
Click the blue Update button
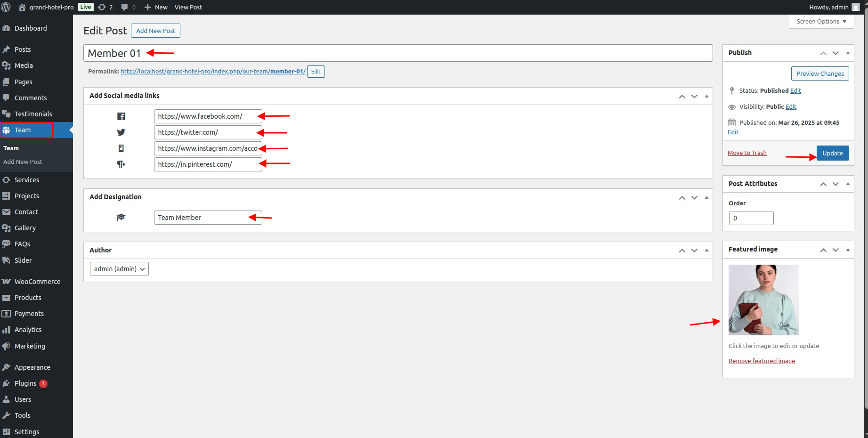pyautogui.click(x=832, y=153)
